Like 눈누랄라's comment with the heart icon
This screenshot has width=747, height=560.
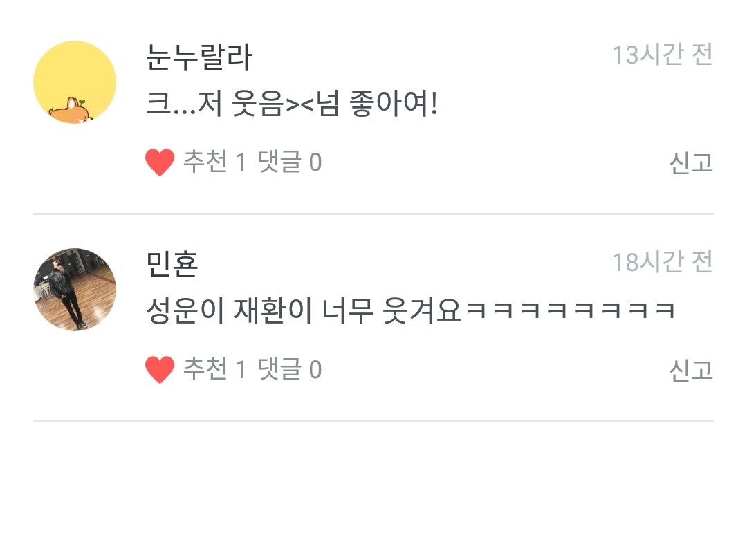160,162
